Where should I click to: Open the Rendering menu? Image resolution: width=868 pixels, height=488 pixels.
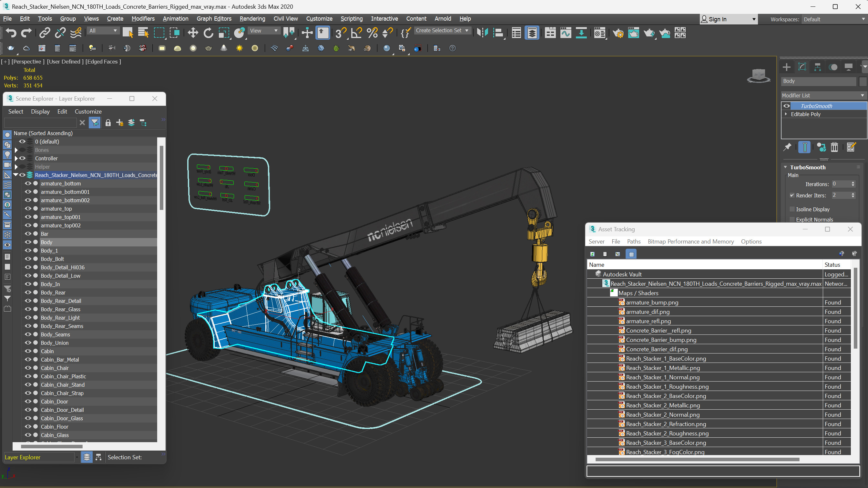pos(252,18)
